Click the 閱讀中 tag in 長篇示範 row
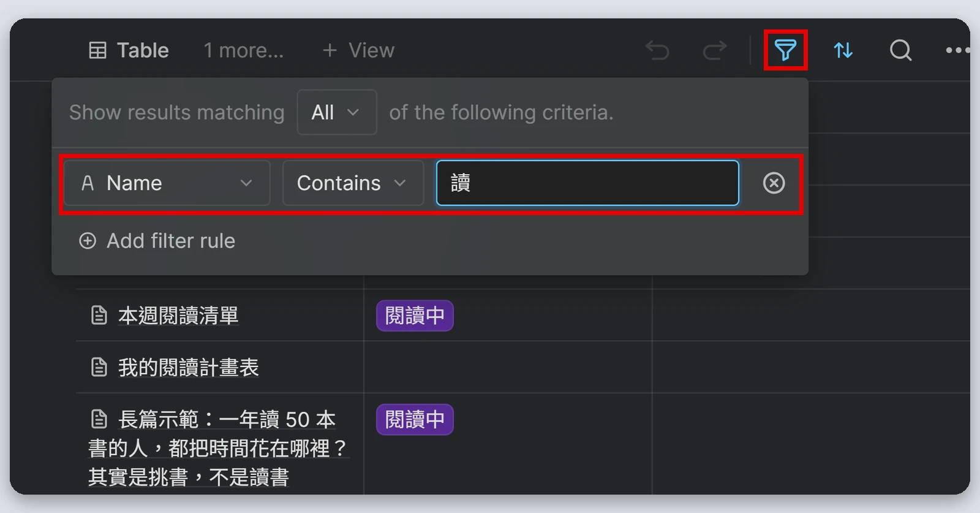Image resolution: width=980 pixels, height=513 pixels. 415,420
